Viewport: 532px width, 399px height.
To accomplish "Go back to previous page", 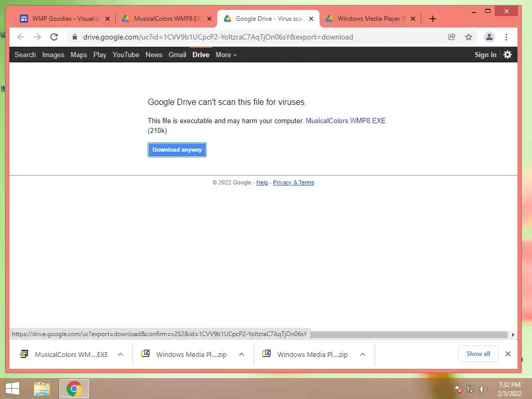I will [21, 37].
